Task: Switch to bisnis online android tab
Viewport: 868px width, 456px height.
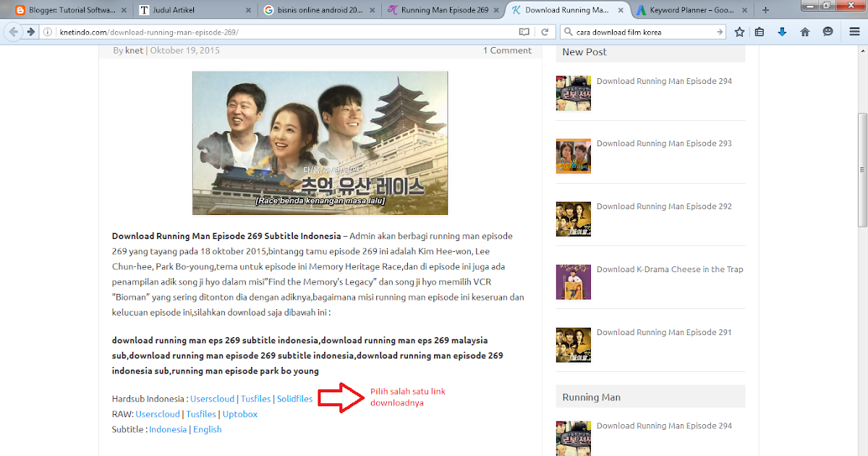Action: pyautogui.click(x=320, y=10)
